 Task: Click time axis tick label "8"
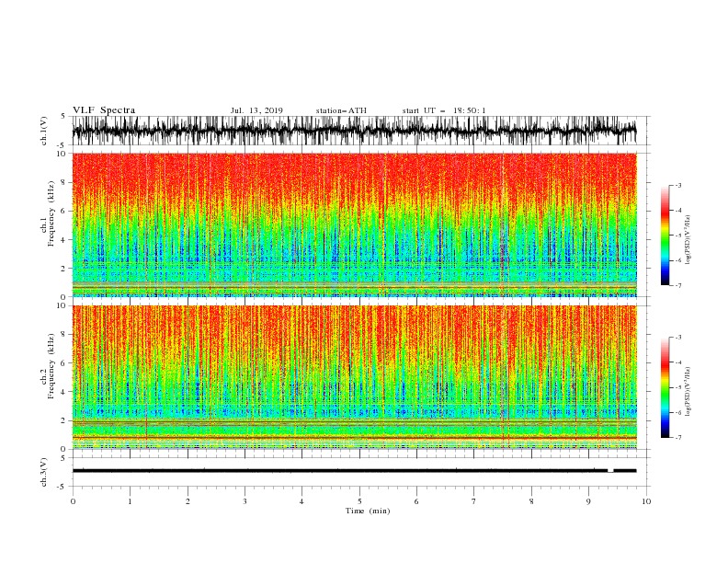pos(531,501)
